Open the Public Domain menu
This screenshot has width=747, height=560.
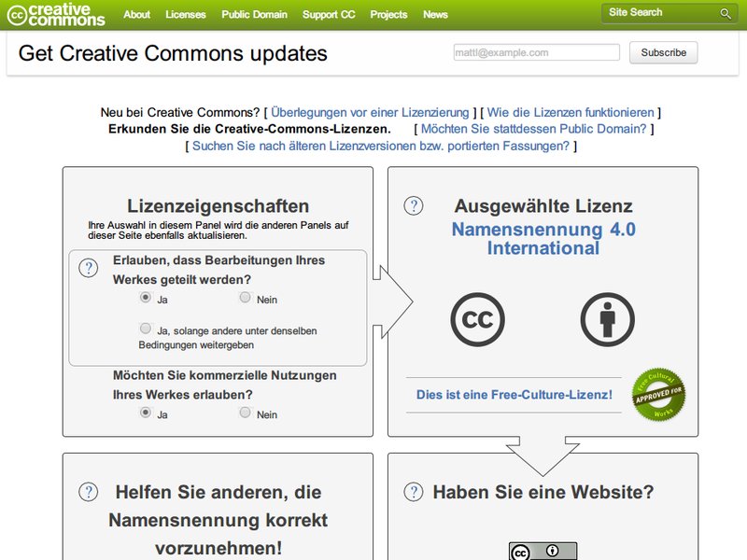click(254, 14)
